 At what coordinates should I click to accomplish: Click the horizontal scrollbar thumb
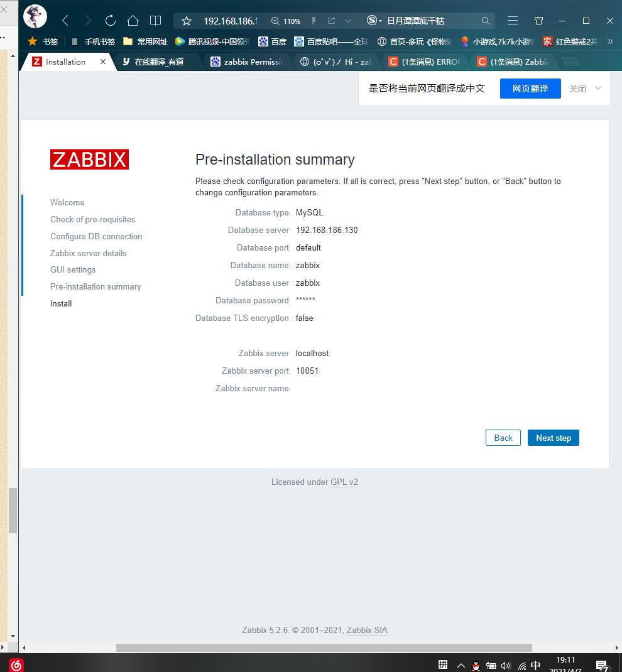point(324,648)
